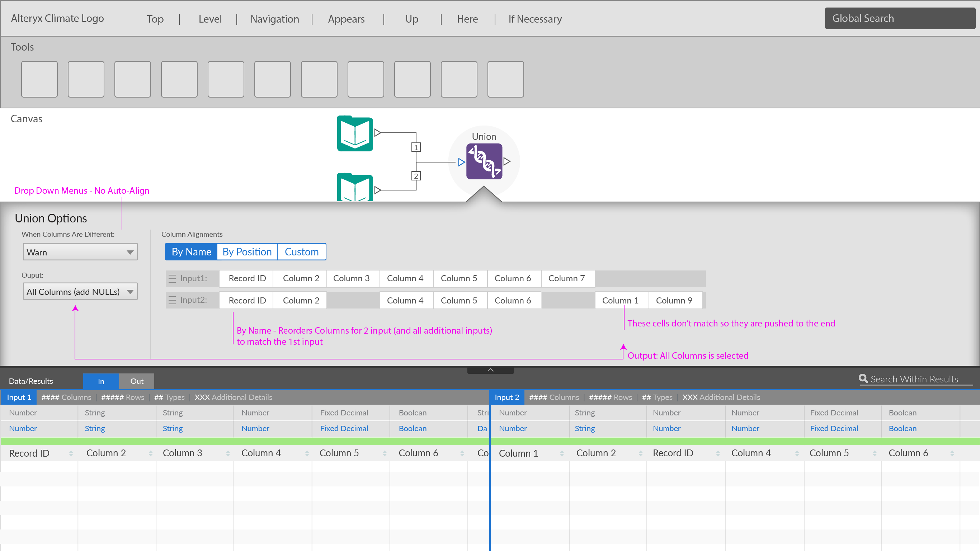Click the first empty tool slot
This screenshot has height=551, width=980.
(39, 79)
